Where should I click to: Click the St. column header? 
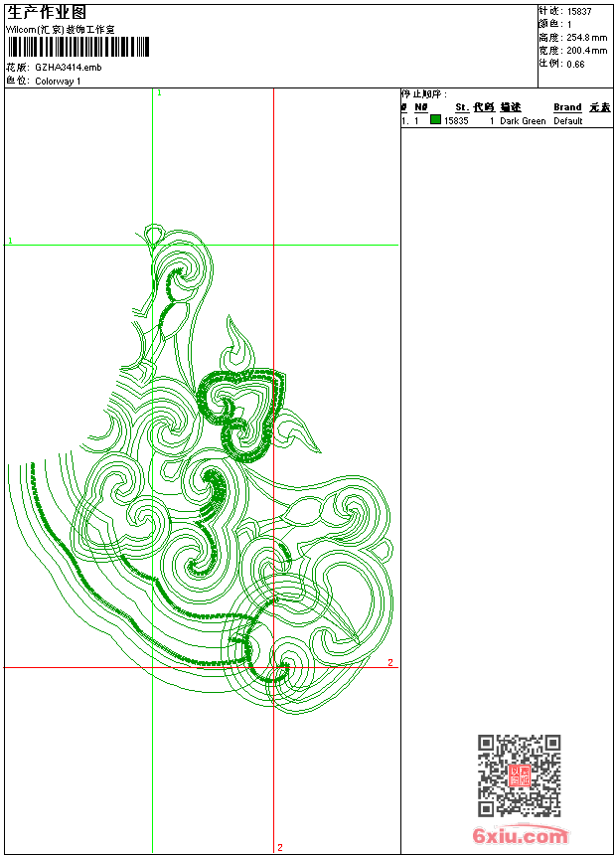click(x=462, y=107)
